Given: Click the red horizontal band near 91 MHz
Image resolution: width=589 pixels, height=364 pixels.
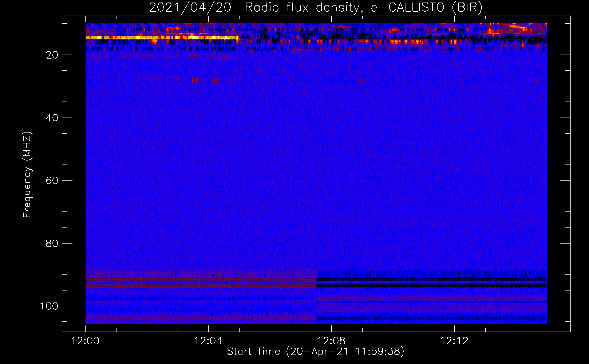Looking at the screenshot, I should [201, 279].
